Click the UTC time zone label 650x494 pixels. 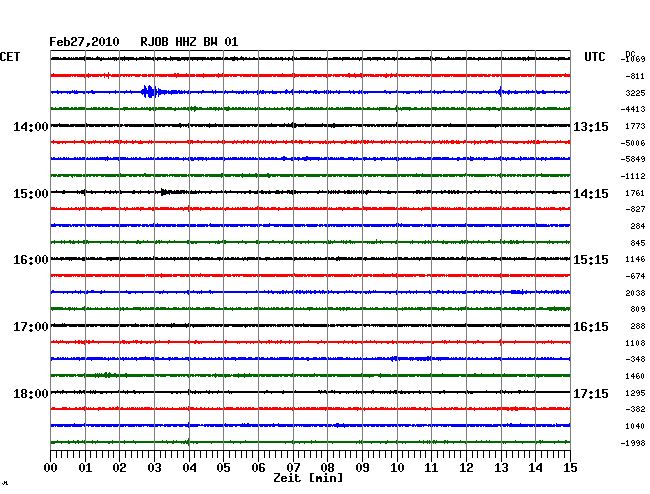click(x=594, y=57)
